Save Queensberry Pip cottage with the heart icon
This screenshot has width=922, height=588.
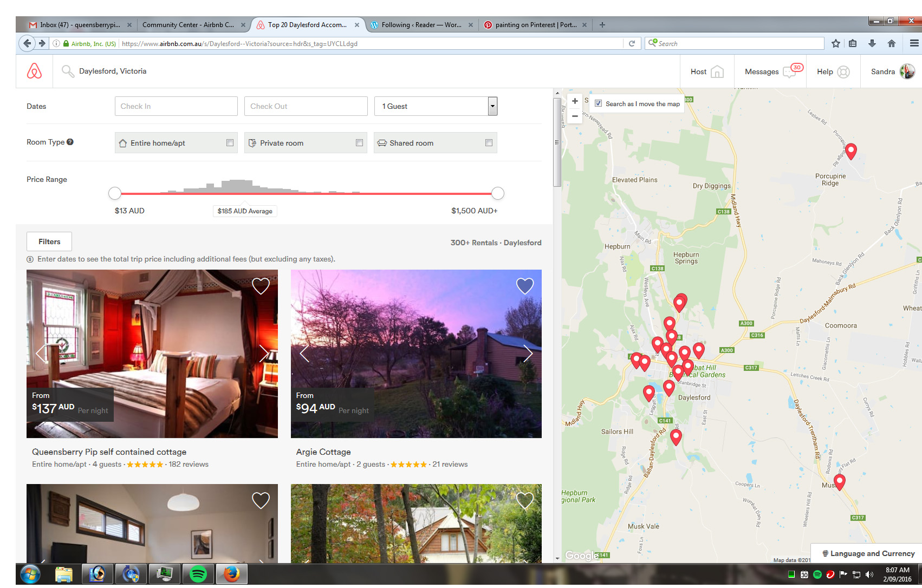pos(261,285)
